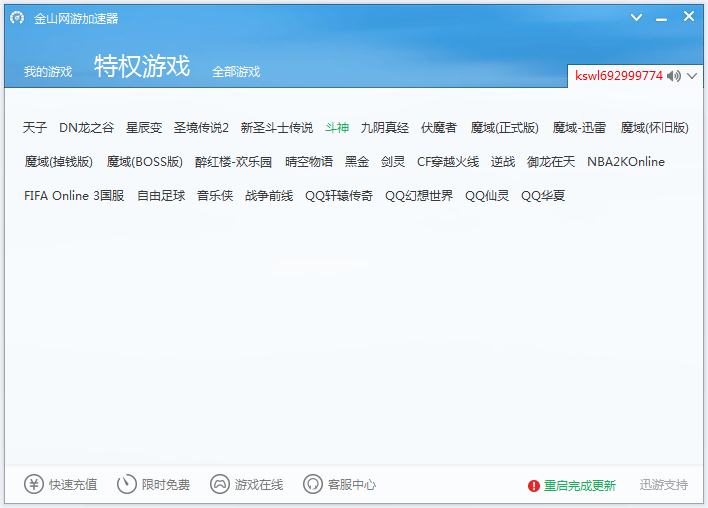Click the 迅游支持 link
This screenshot has width=708, height=508.
tap(664, 485)
